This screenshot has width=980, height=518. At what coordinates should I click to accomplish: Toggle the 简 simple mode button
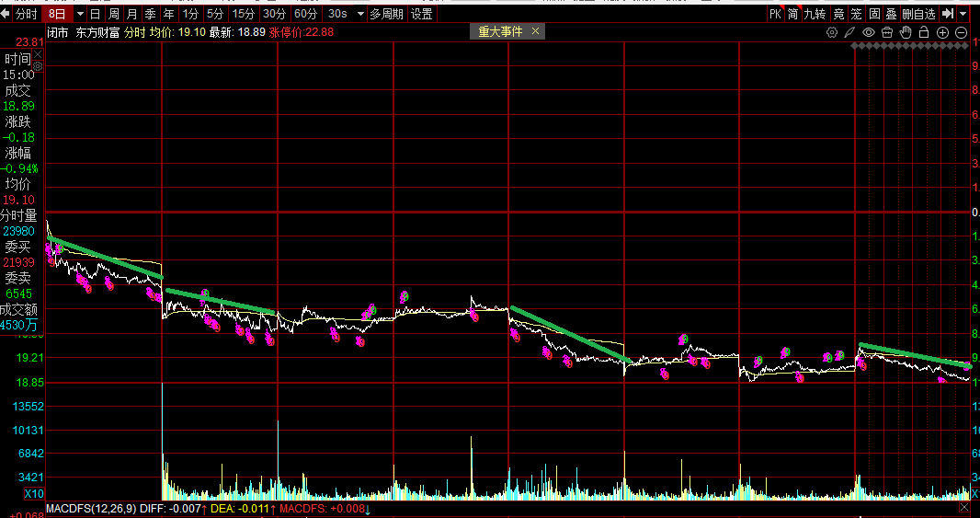(x=792, y=14)
